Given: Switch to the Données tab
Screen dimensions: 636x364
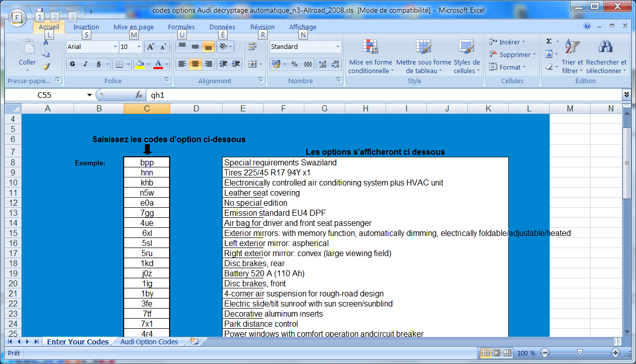Looking at the screenshot, I should tap(222, 27).
